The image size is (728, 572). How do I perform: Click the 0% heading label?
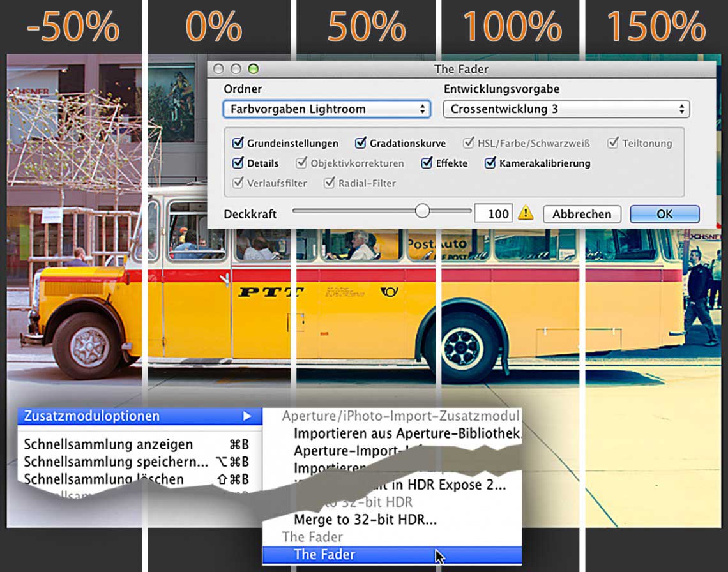pos(214,27)
